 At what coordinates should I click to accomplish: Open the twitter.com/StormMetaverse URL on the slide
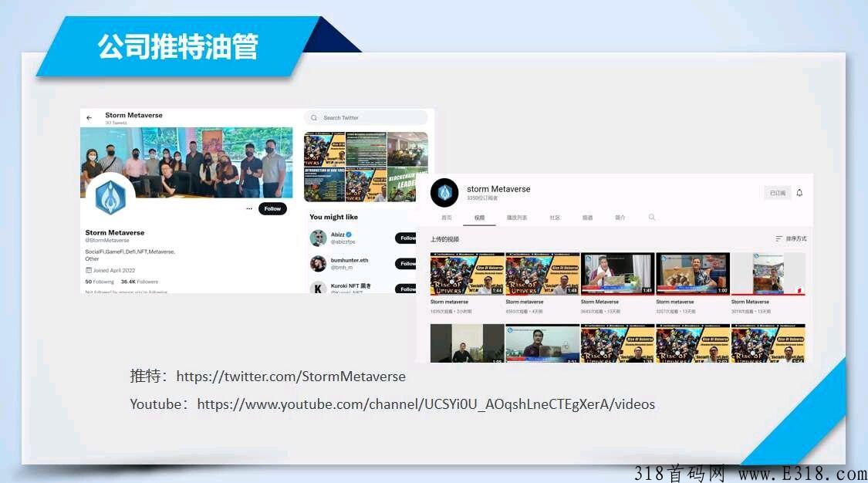tap(291, 377)
